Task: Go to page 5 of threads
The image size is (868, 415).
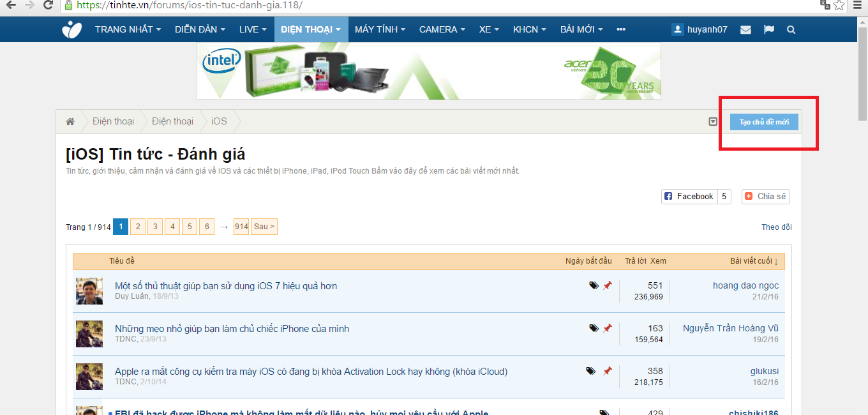Action: pos(190,227)
